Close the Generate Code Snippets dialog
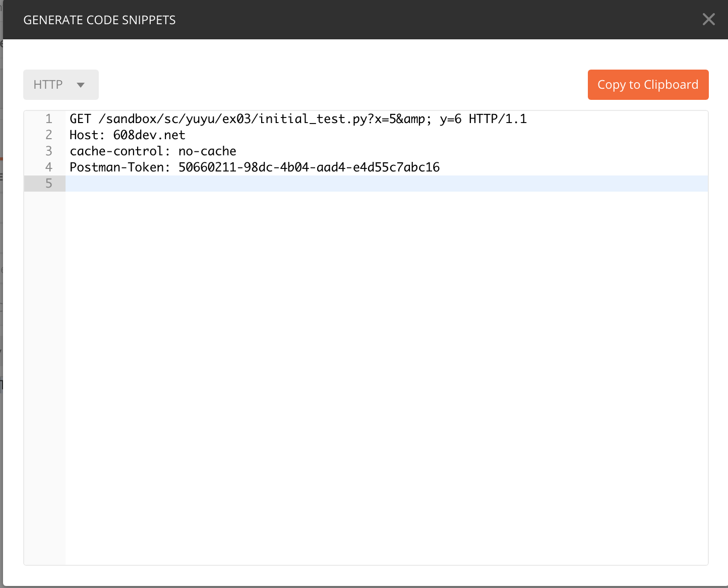The width and height of the screenshot is (728, 588). (x=708, y=20)
